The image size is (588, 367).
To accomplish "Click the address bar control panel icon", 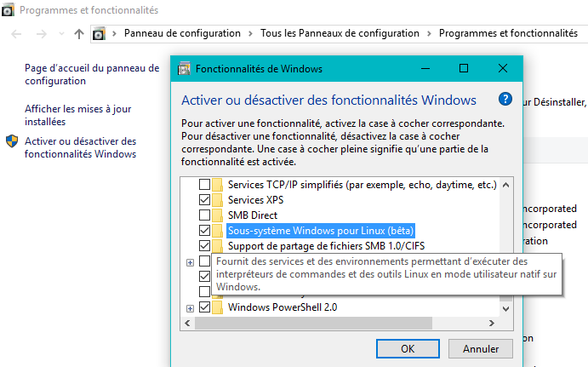I will click(x=99, y=34).
